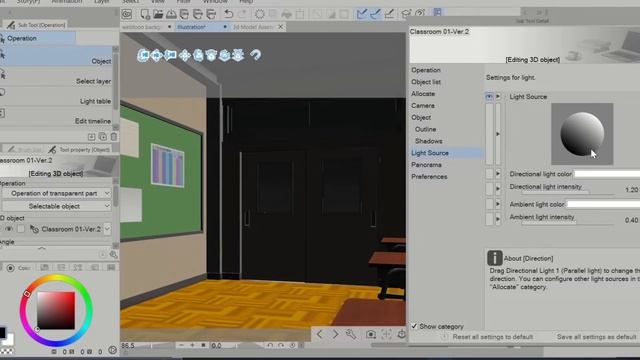
Task: Toggle Show category checkbox
Action: (414, 326)
